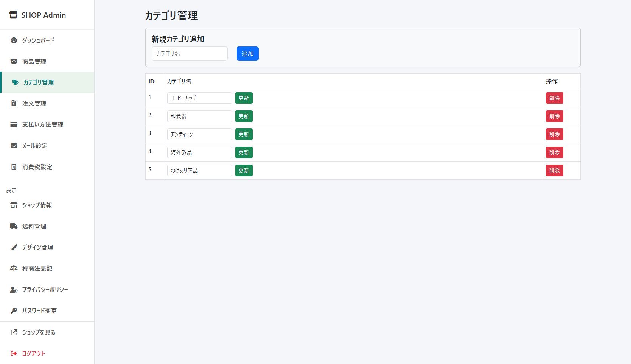The height and width of the screenshot is (364, 631).
Task: Focus the new カテゴリ名 input field
Action: [189, 54]
